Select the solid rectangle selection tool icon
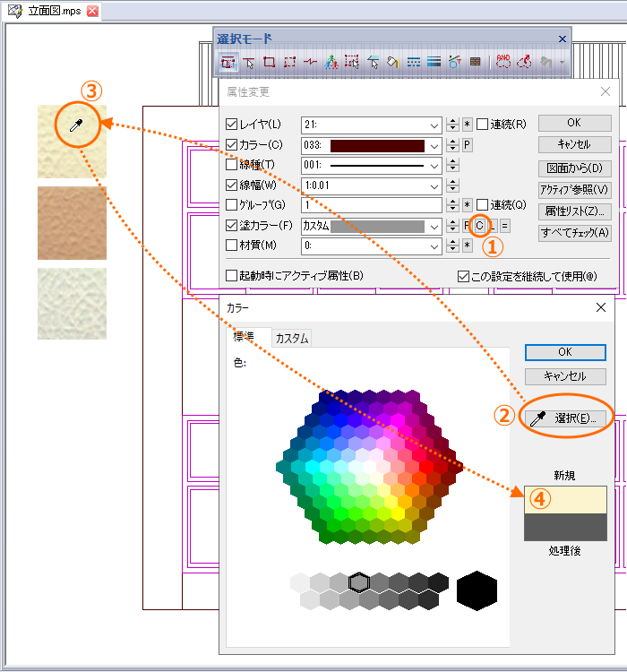Image resolution: width=627 pixels, height=672 pixels. point(269,62)
